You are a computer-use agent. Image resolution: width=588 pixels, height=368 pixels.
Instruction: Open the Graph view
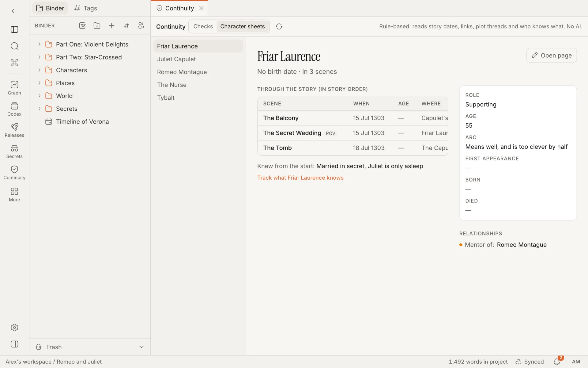click(14, 88)
